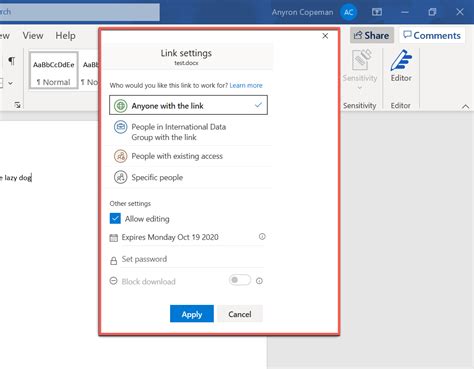Cancel the link settings dialog
The height and width of the screenshot is (369, 474).
[240, 314]
